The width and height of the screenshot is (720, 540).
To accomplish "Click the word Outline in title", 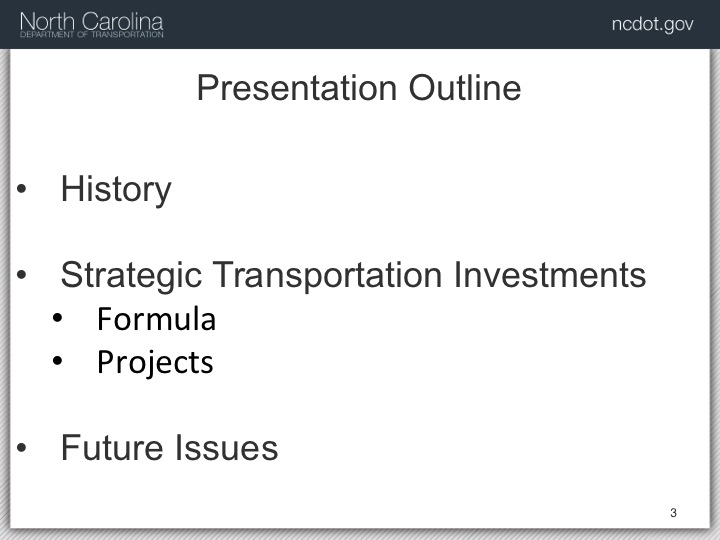I will point(465,88).
